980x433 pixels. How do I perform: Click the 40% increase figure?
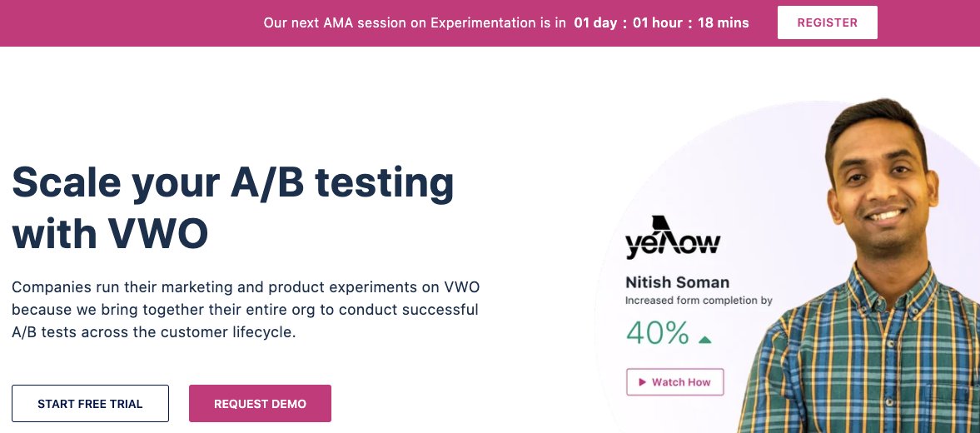point(658,333)
